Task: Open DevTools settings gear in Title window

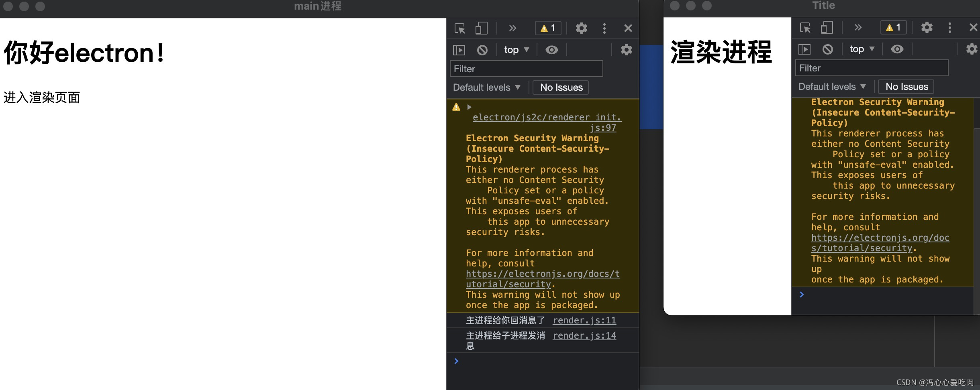Action: (927, 27)
